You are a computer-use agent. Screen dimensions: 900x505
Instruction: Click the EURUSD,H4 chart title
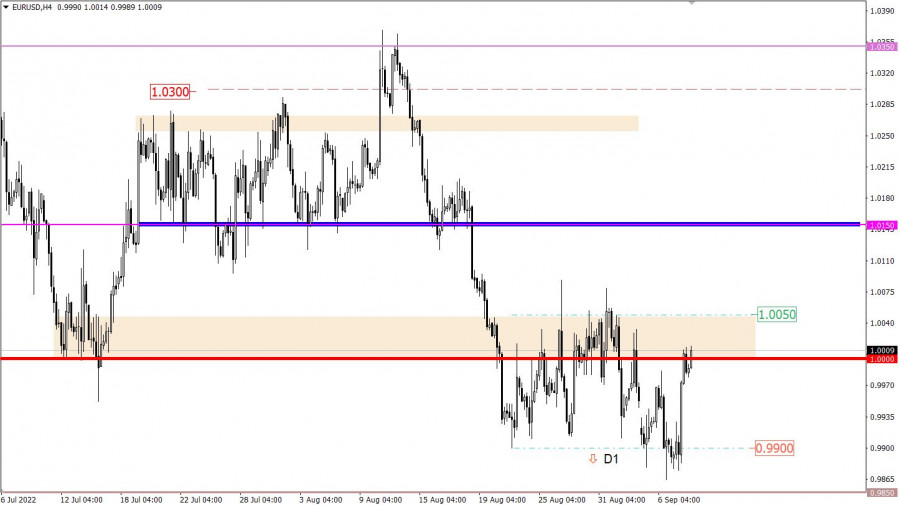point(32,7)
